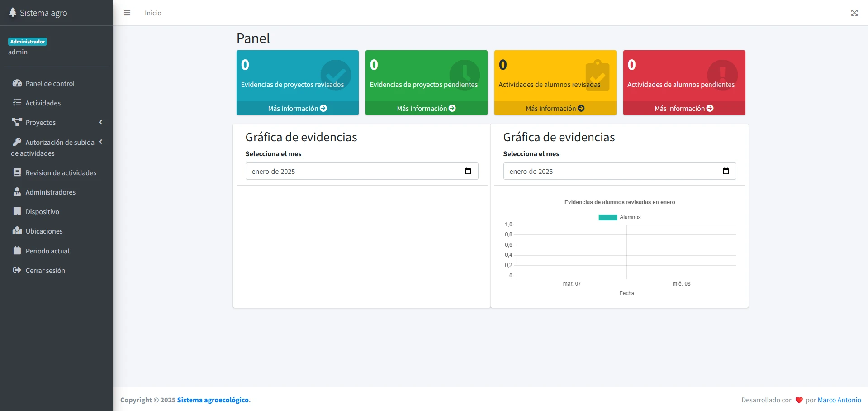Toggle the sidebar hamburger menu
This screenshot has height=411, width=868.
tap(127, 13)
